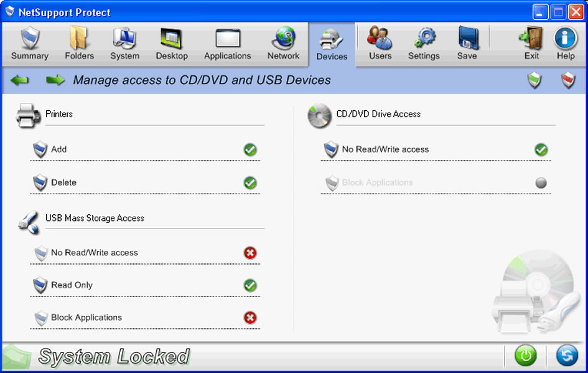Image resolution: width=588 pixels, height=373 pixels.
Task: Click the Delete label under Printers
Action: [x=63, y=182]
